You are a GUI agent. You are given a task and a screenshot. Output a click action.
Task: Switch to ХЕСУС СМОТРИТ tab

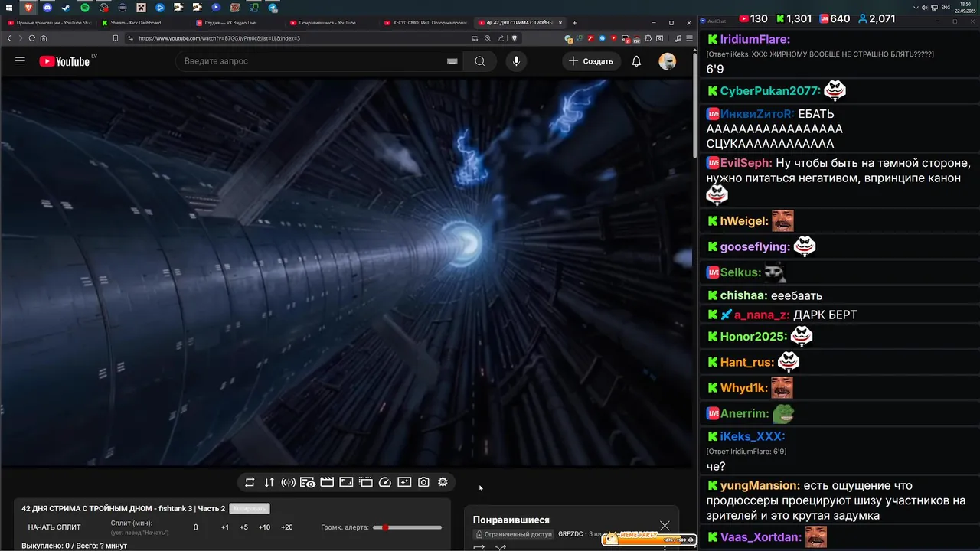426,23
